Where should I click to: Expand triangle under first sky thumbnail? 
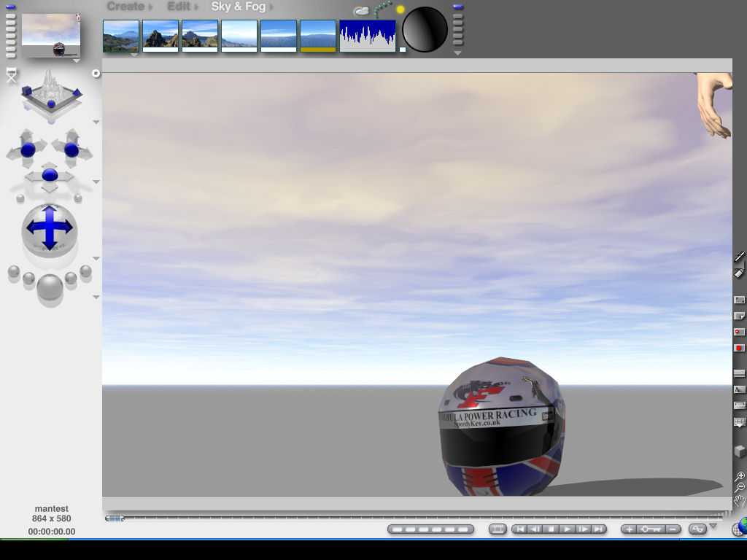(134, 55)
